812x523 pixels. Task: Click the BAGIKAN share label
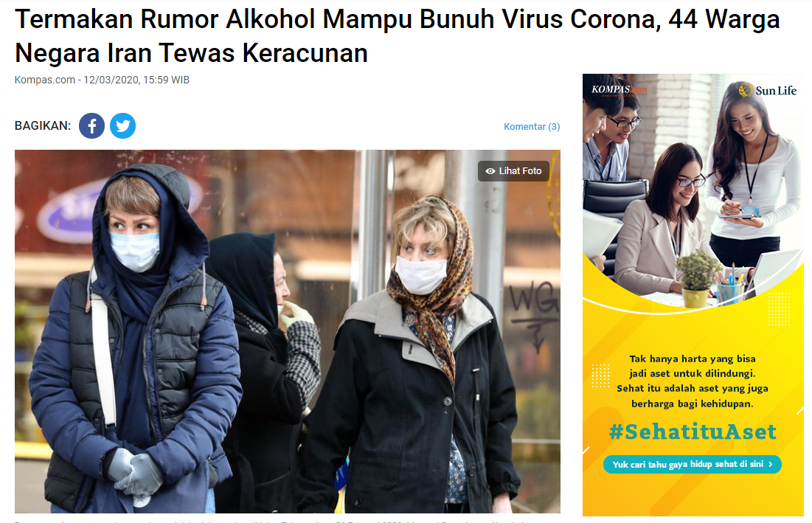[43, 126]
